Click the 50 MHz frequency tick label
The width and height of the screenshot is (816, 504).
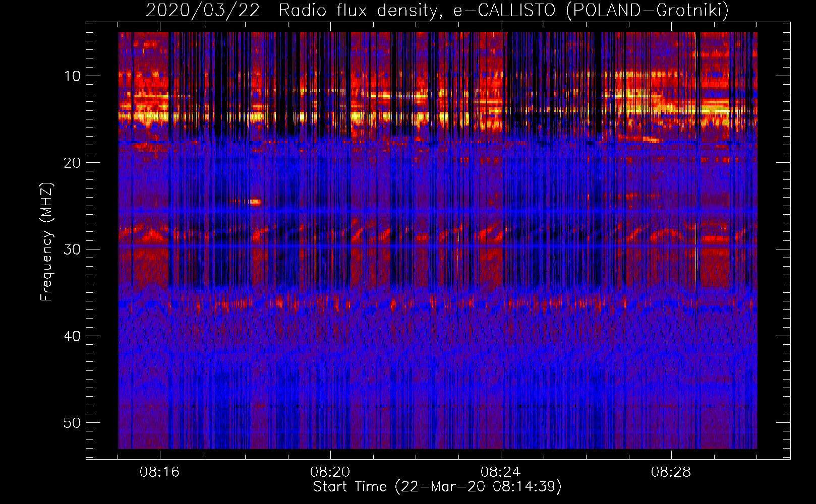click(72, 423)
